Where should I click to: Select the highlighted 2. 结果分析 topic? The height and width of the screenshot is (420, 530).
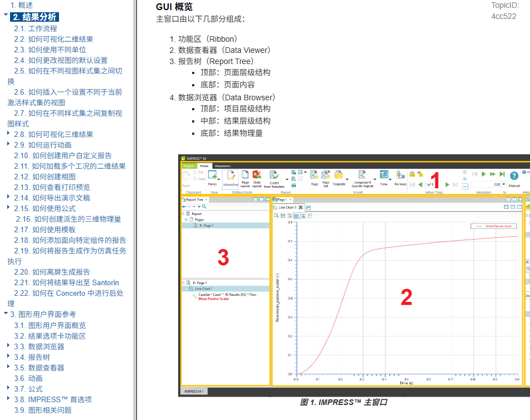[x=35, y=17]
